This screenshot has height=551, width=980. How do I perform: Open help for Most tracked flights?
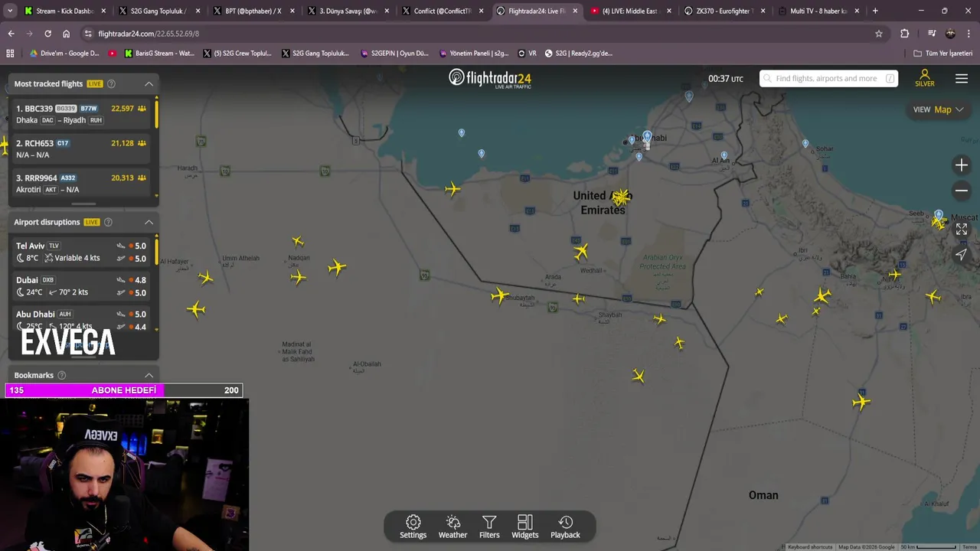(111, 83)
